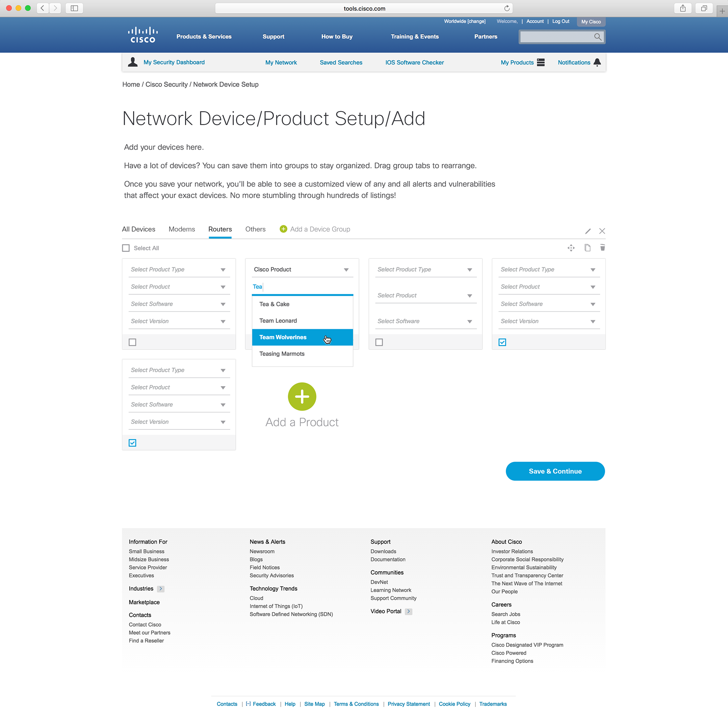Open the Privacy Statement footer link
The height and width of the screenshot is (715, 728).
click(x=409, y=704)
